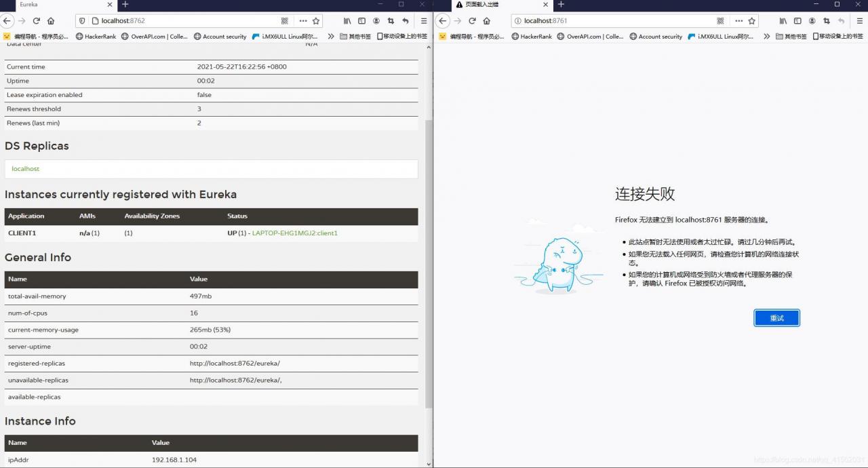Screen dimensions: 868x468
Task: Show site info icon in localhost:8761 address bar
Action: (518, 21)
